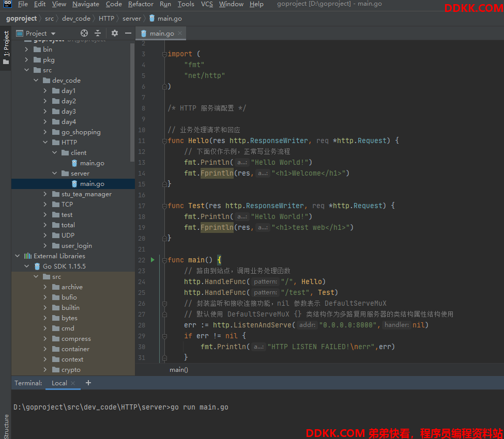Click the collapse all icon in Project panel
Image resolution: width=504 pixels, height=439 pixels.
click(98, 33)
